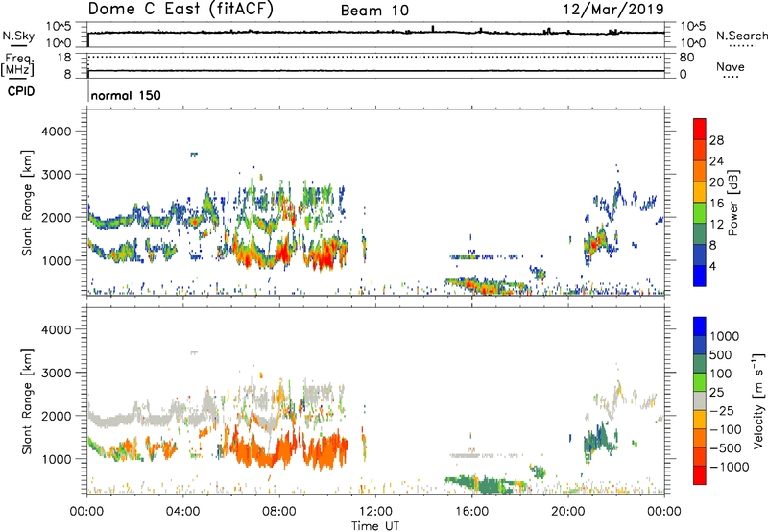This screenshot has width=768, height=532.
Task: Select the 'Freq. [MHz]' label
Action: tap(17, 64)
